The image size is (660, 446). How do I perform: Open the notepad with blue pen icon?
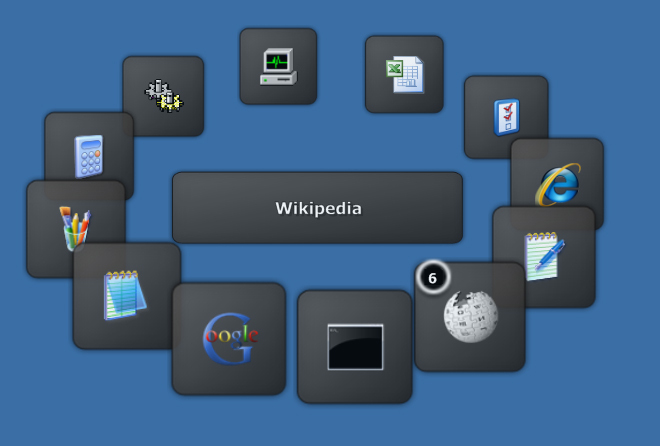click(544, 256)
